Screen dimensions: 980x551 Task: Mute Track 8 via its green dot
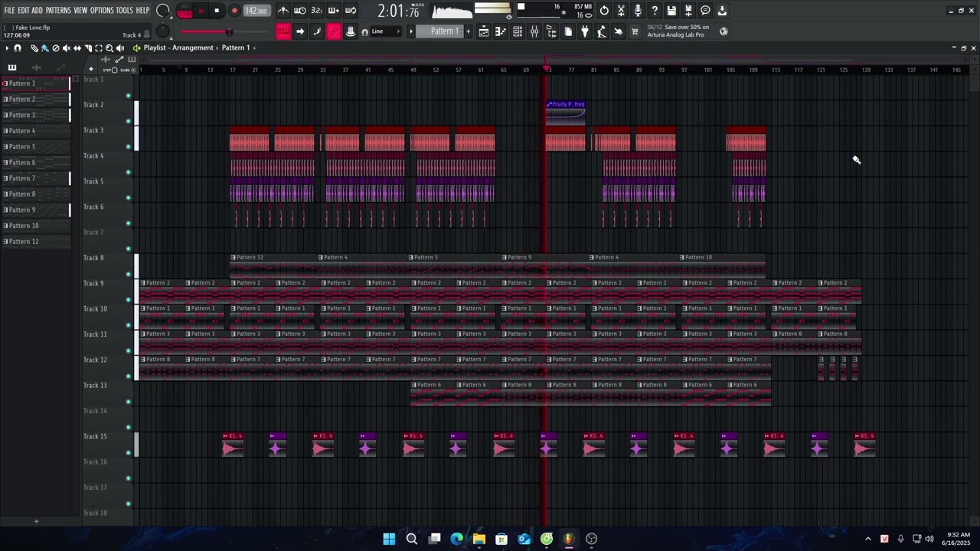[128, 275]
